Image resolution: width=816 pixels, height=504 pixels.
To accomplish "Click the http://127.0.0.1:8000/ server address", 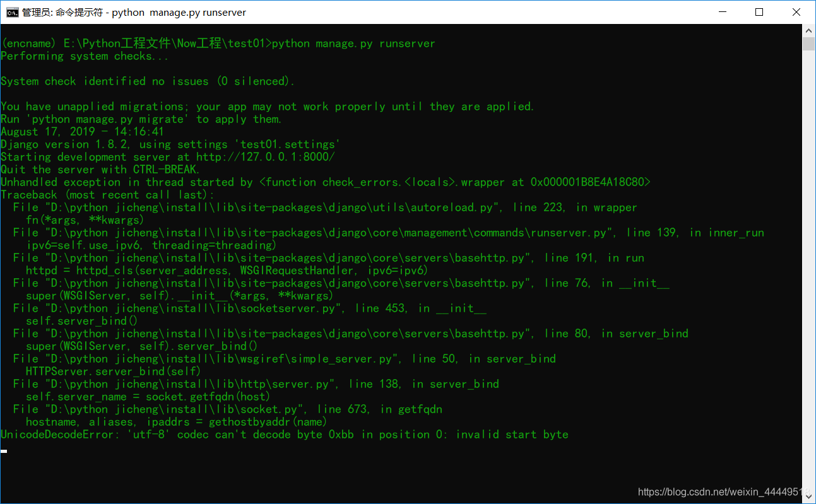I will 266,157.
